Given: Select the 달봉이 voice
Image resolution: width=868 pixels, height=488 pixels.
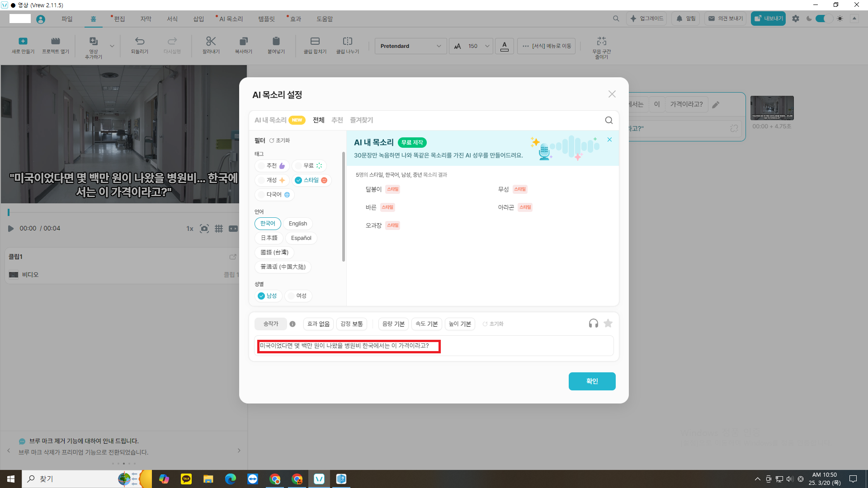Looking at the screenshot, I should 373,189.
